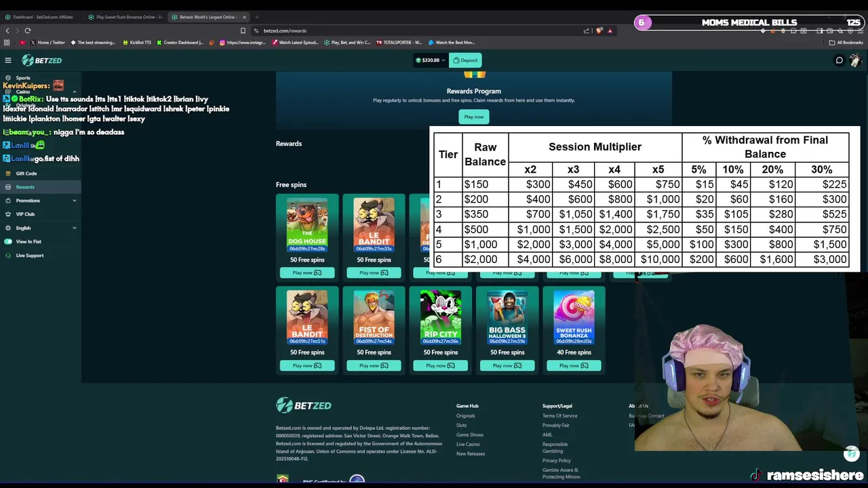Viewport: 868px width, 488px height.
Task: Open the Creator Dashboard bookmark
Action: [180, 43]
